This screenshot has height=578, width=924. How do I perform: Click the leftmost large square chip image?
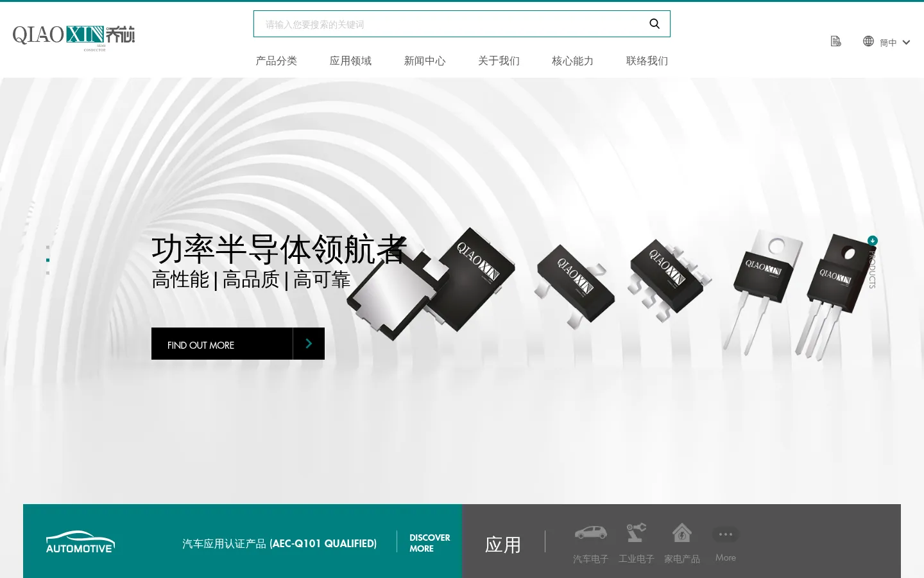point(431,283)
